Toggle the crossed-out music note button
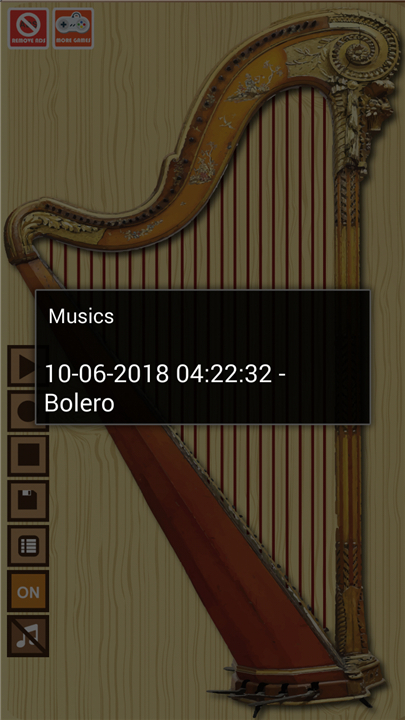This screenshot has width=405, height=720. point(28,636)
